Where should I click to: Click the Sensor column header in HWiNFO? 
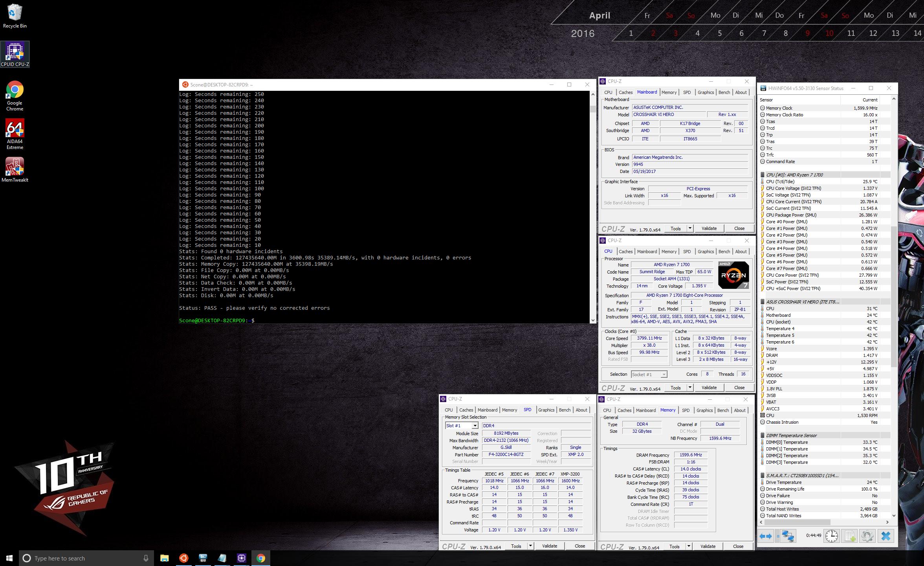point(799,100)
